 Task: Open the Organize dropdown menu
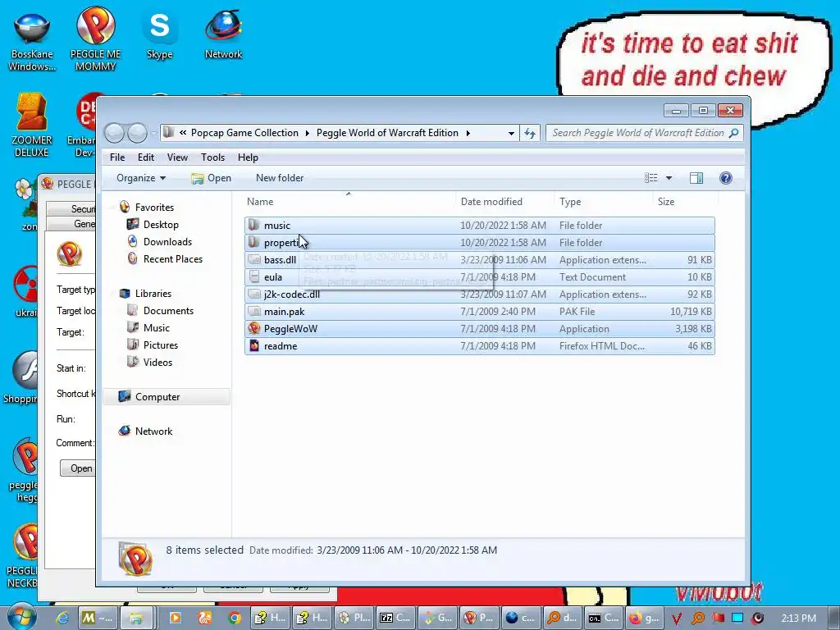141,178
